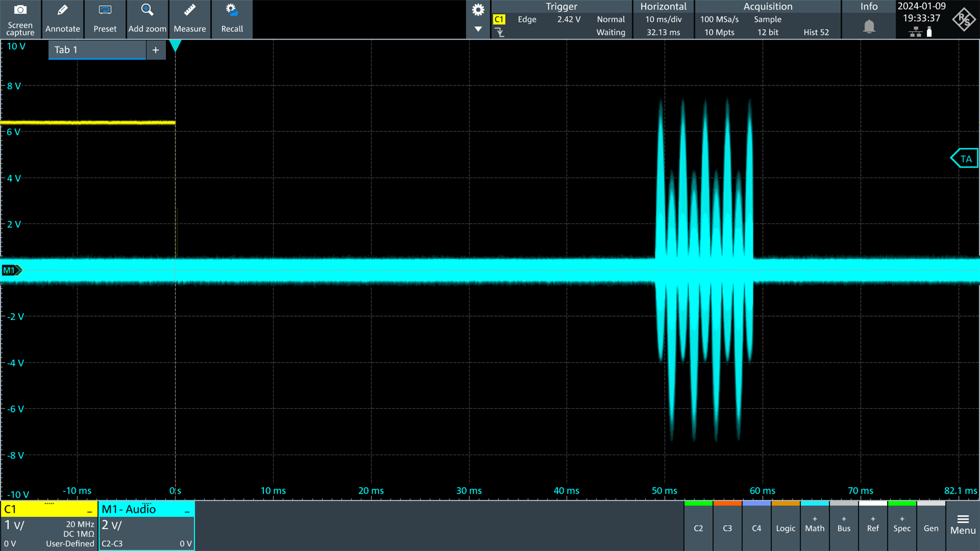The height and width of the screenshot is (551, 980).
Task: Click the 2.42 V trigger level value
Action: [x=569, y=19]
